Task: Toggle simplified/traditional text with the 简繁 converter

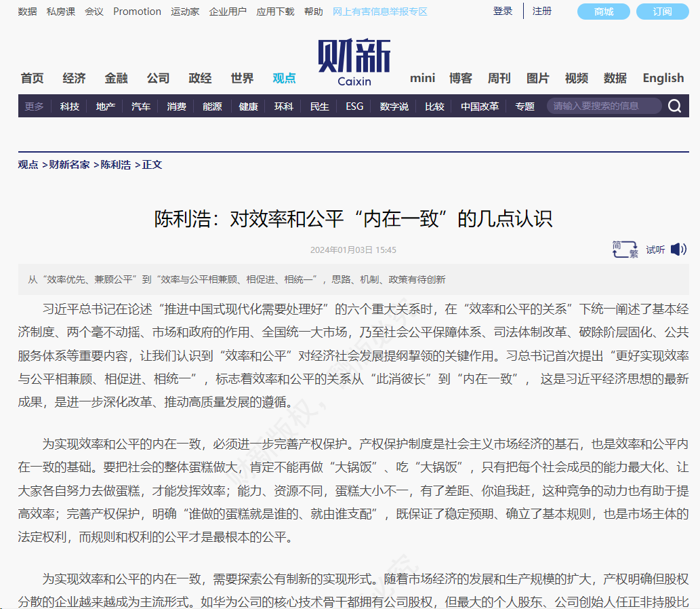Action: point(623,249)
